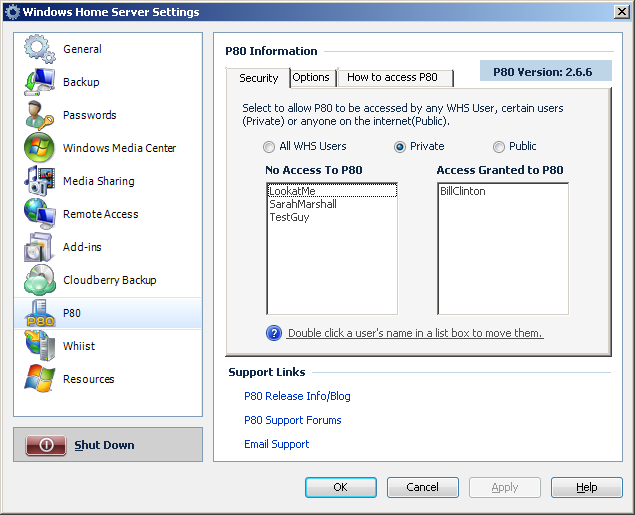Viewport: 635px width, 515px height.
Task: Select the Resources Windows flag icon
Action: point(39,379)
